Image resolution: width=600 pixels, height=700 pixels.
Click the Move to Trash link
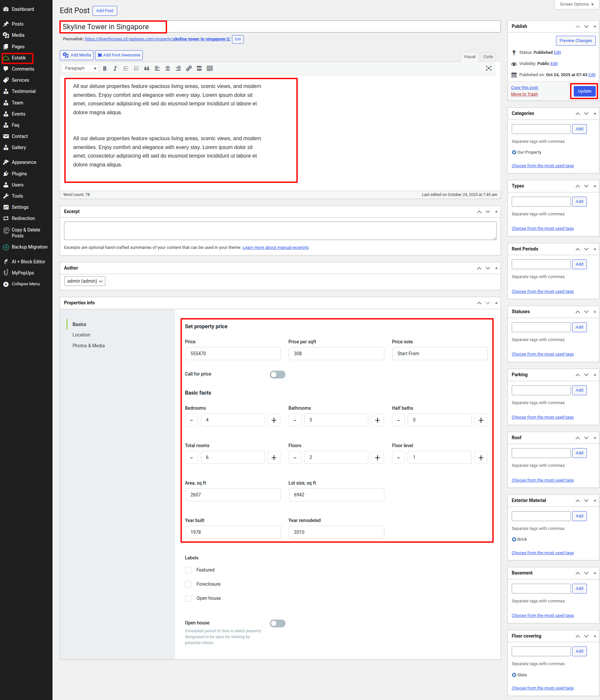click(x=524, y=94)
